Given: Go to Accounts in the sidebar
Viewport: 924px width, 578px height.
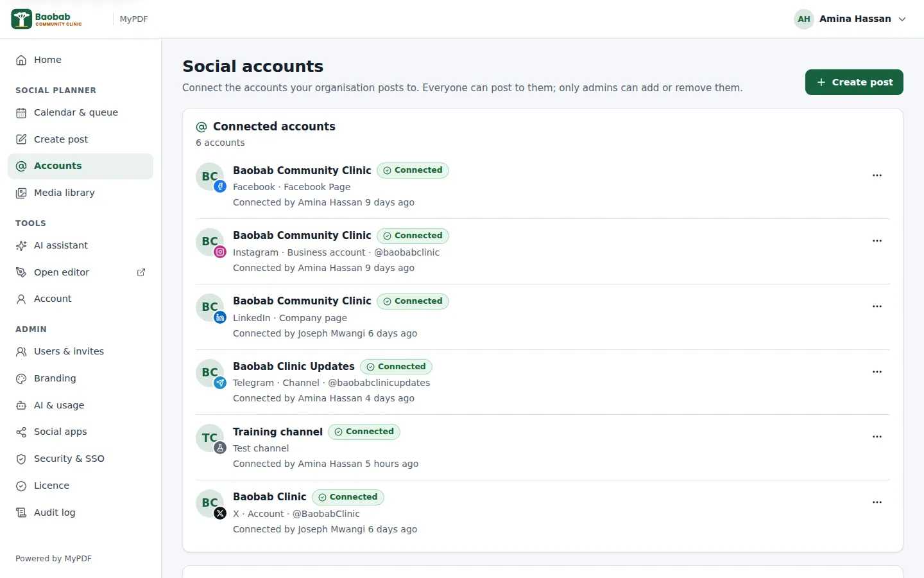Looking at the screenshot, I should 80,166.
